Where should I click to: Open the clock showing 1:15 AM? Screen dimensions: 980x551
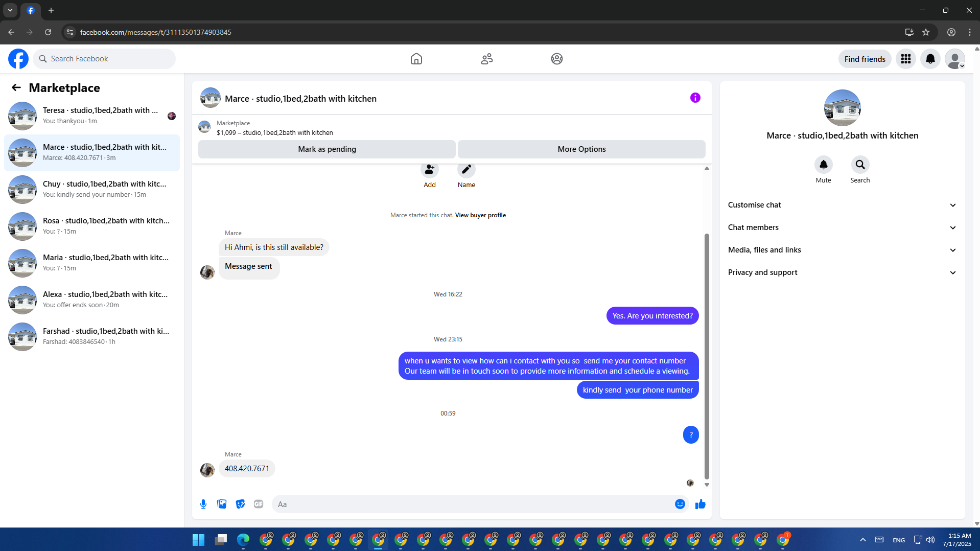(x=958, y=540)
